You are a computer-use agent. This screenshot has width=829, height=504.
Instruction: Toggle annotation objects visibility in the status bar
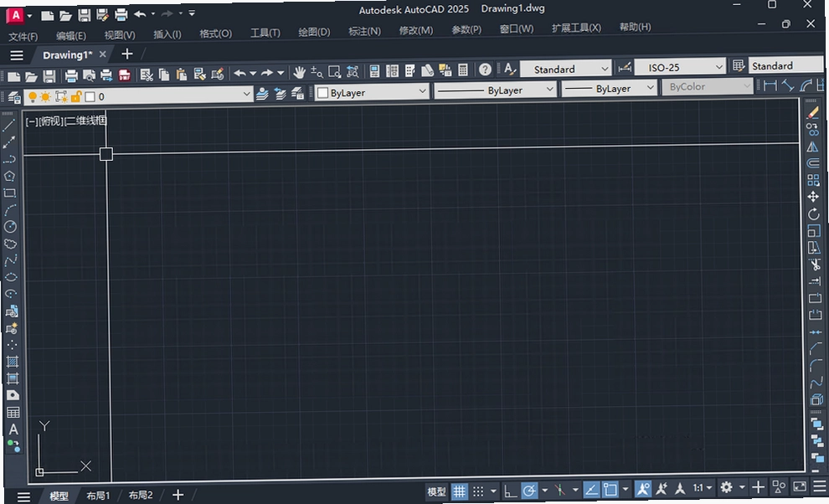coord(643,489)
